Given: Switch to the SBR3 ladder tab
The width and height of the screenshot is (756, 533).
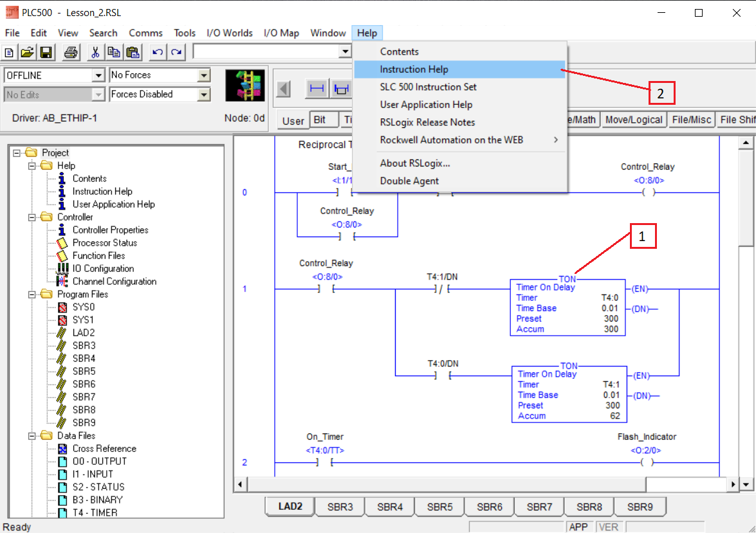Looking at the screenshot, I should click(x=340, y=507).
